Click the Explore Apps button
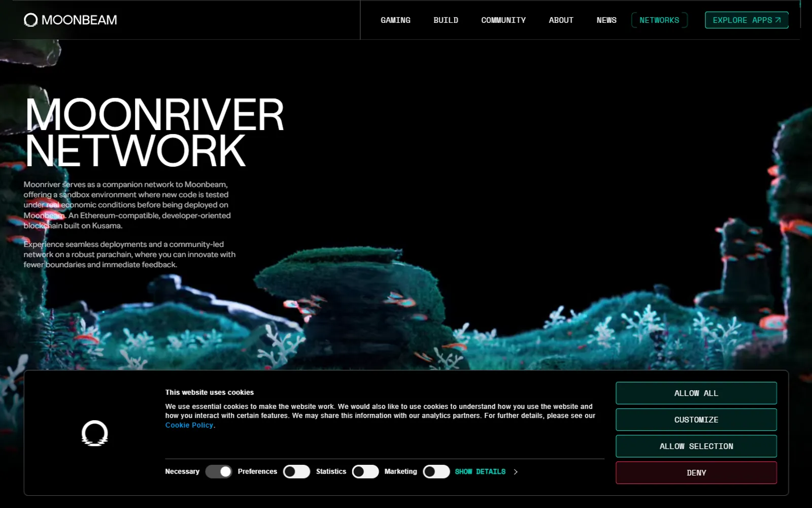812x508 pixels. click(747, 20)
